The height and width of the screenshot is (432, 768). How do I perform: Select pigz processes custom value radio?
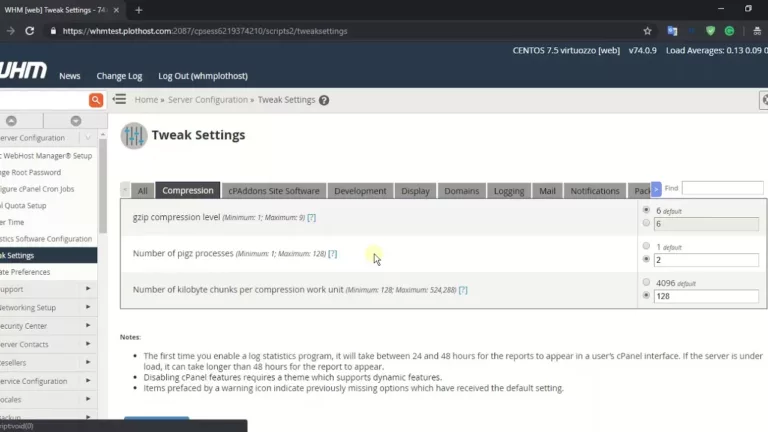click(x=646, y=259)
